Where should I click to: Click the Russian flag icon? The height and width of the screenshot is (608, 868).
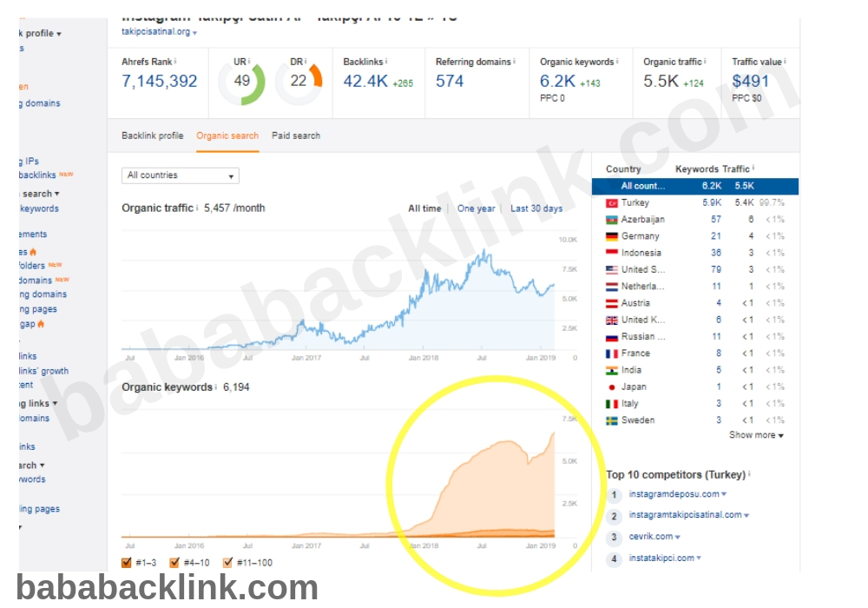pos(612,337)
